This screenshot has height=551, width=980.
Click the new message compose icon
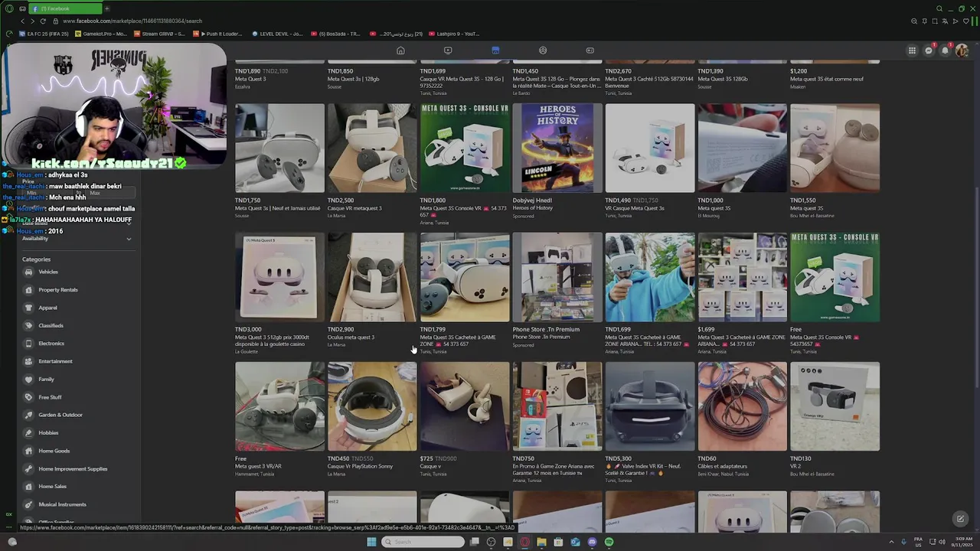tap(960, 519)
